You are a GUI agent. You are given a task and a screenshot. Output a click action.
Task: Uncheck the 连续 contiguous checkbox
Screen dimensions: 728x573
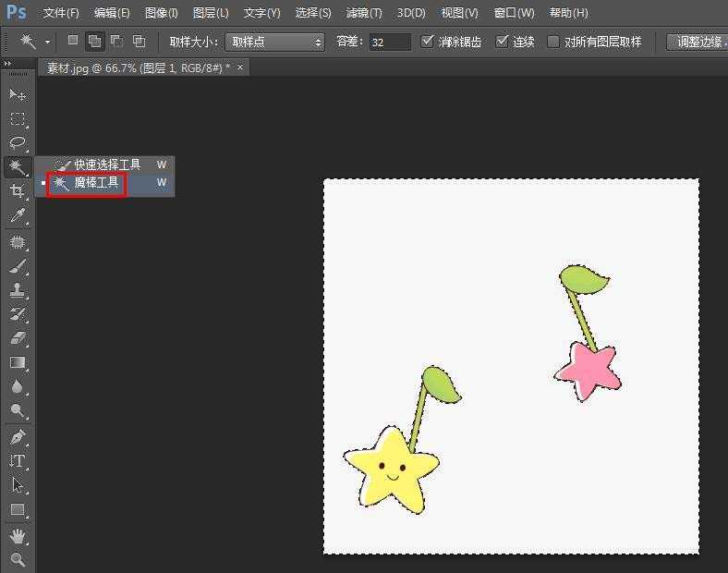(x=503, y=42)
